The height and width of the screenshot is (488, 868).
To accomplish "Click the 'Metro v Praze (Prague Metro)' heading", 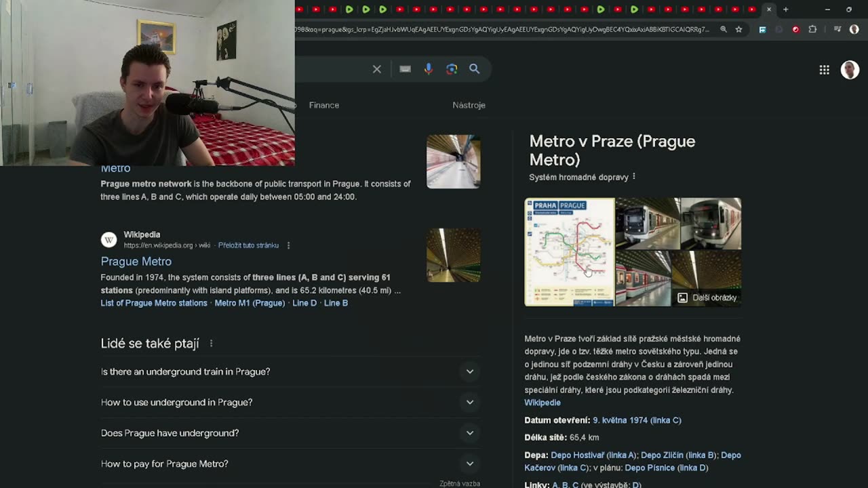I will 612,150.
